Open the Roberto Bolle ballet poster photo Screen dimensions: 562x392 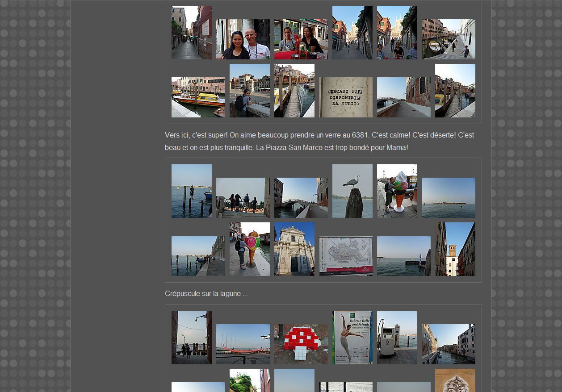click(x=352, y=338)
